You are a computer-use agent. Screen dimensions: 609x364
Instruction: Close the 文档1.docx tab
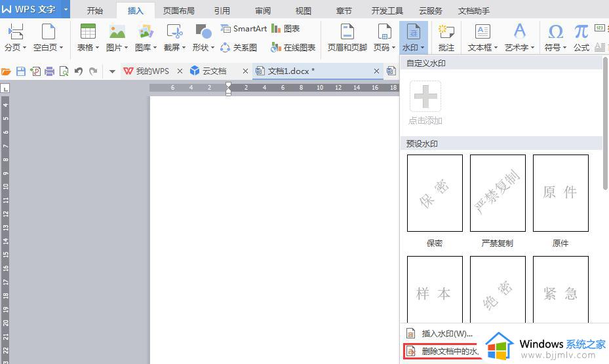pyautogui.click(x=376, y=71)
